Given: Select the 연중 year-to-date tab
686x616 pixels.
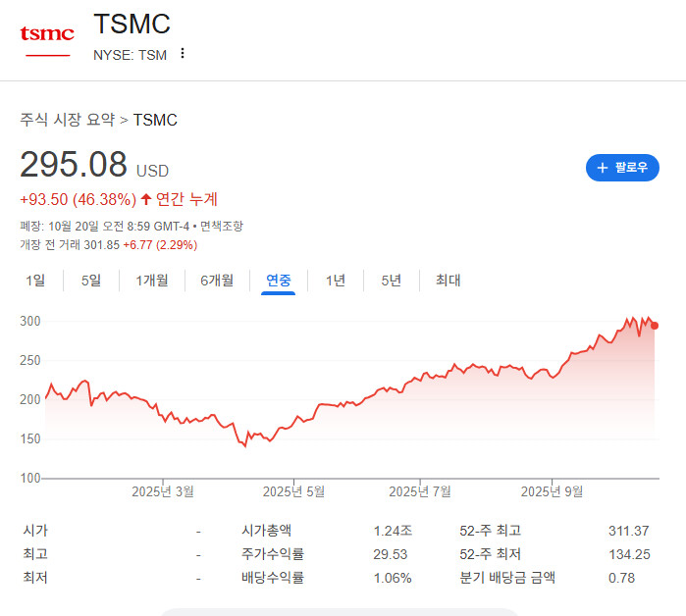Looking at the screenshot, I should click(279, 281).
